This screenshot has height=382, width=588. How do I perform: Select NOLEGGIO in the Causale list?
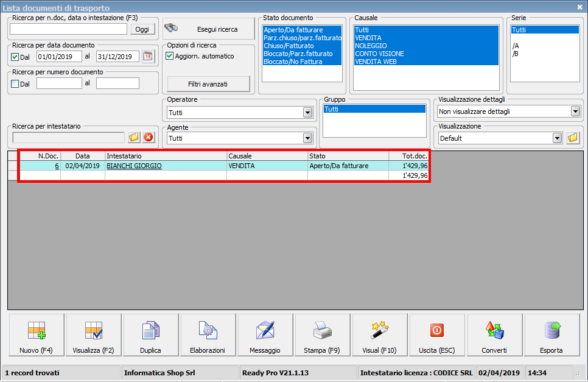[x=426, y=46]
